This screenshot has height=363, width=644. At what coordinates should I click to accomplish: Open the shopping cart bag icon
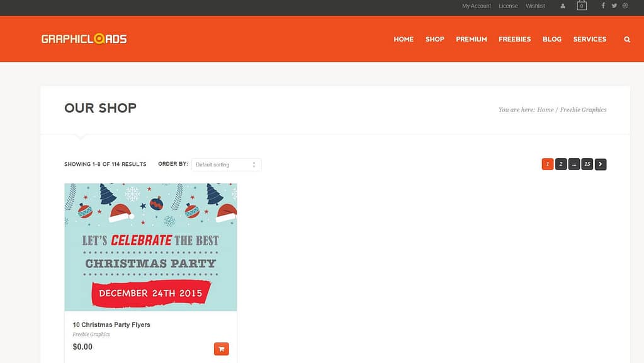[582, 6]
